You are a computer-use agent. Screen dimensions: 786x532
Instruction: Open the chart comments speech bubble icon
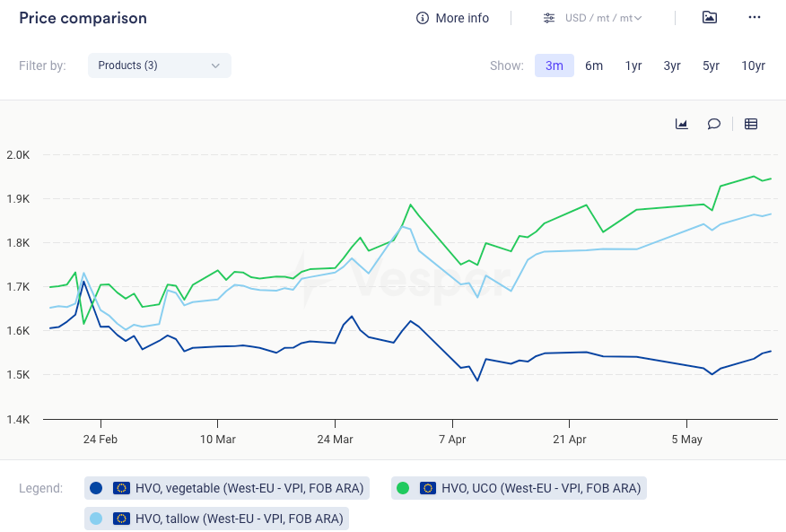pyautogui.click(x=714, y=124)
